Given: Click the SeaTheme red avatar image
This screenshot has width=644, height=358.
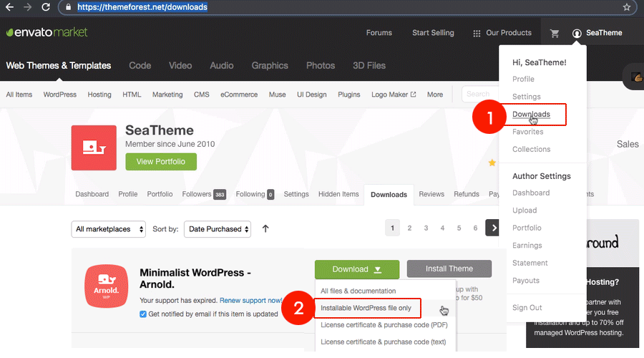Looking at the screenshot, I should 94,147.
